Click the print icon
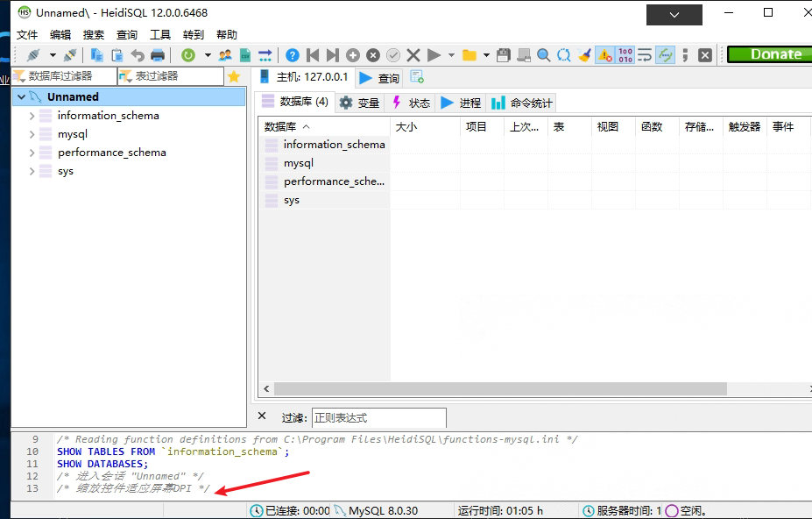Screen dimensions: 812x519 (158, 55)
